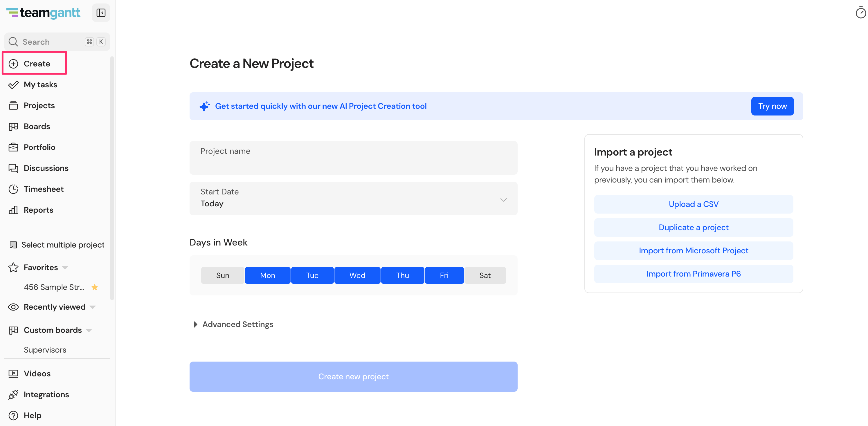This screenshot has width=868, height=426.
Task: Click the gold star beside 456 Sample
Action: coord(95,287)
